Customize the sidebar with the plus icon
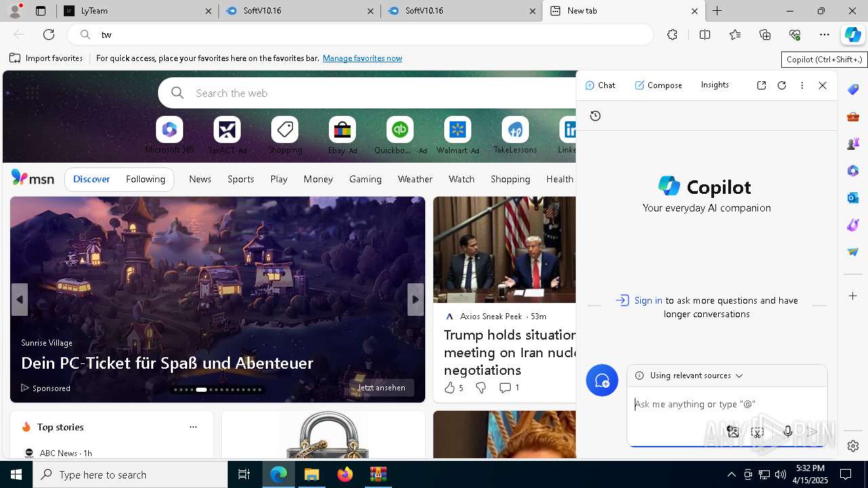 coord(853,296)
